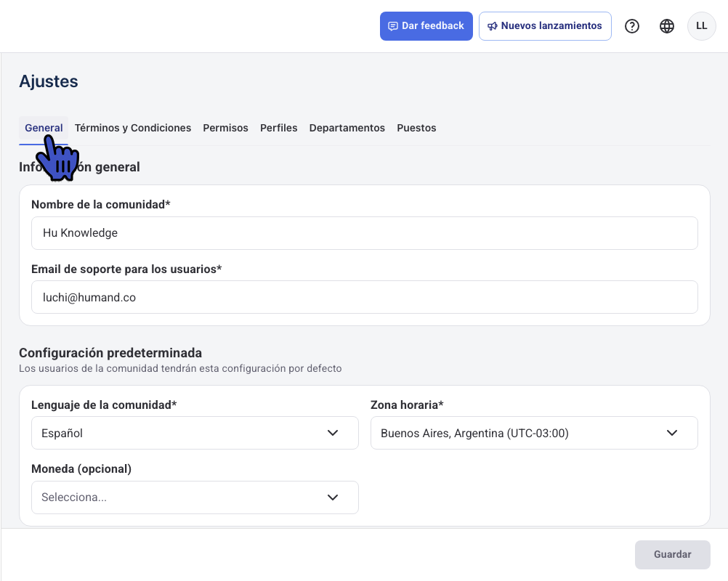728x581 pixels.
Task: Switch to the Términos y Condiciones tab
Action: (133, 128)
